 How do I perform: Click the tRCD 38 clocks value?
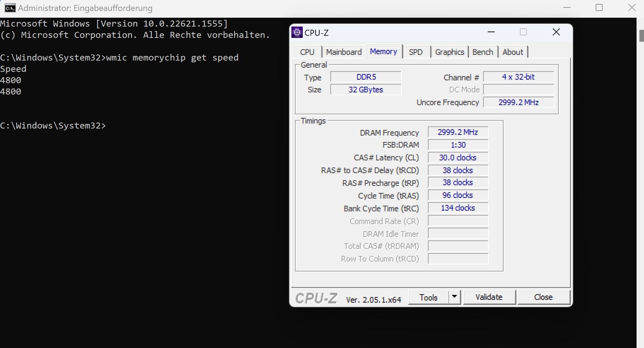[458, 170]
